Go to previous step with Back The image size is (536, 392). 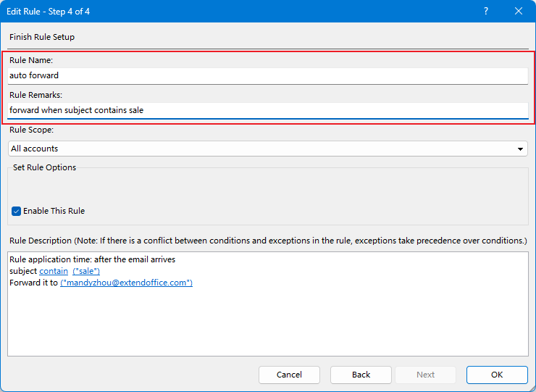[x=361, y=375]
